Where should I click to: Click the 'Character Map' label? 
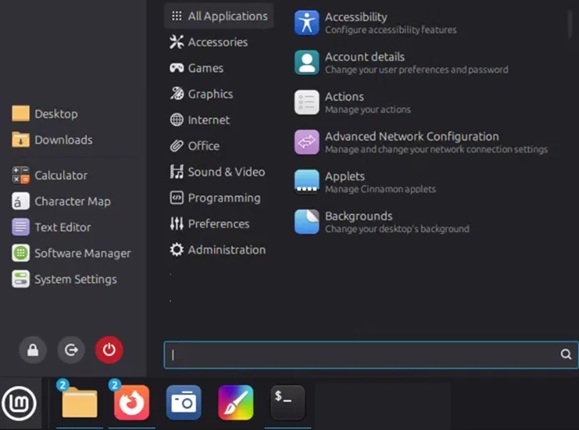[x=73, y=201]
